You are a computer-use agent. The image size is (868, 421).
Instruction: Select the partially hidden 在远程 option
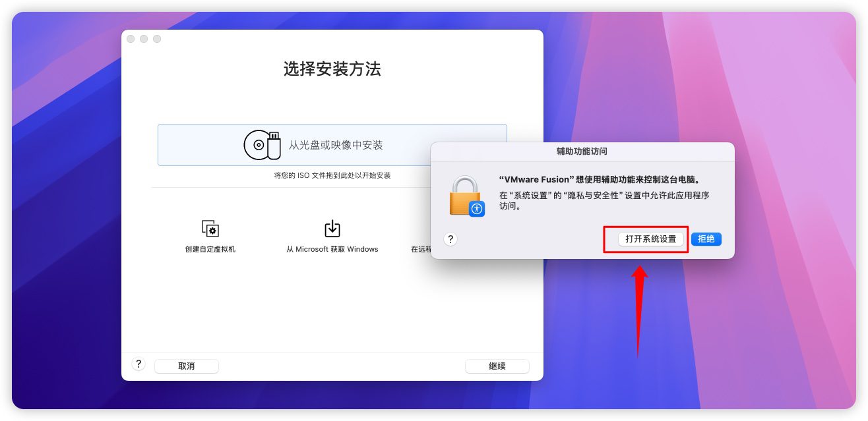(420, 249)
